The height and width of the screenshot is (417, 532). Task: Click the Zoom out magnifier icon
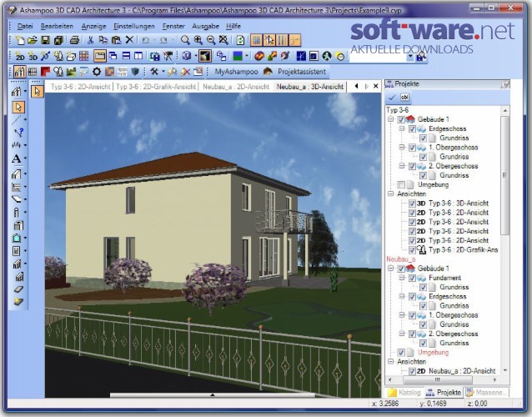coord(211,41)
